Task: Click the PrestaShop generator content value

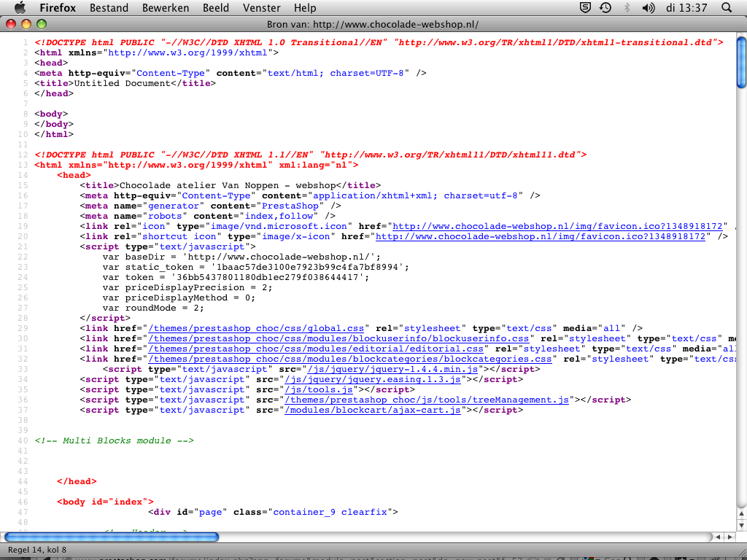Action: pyautogui.click(x=290, y=206)
